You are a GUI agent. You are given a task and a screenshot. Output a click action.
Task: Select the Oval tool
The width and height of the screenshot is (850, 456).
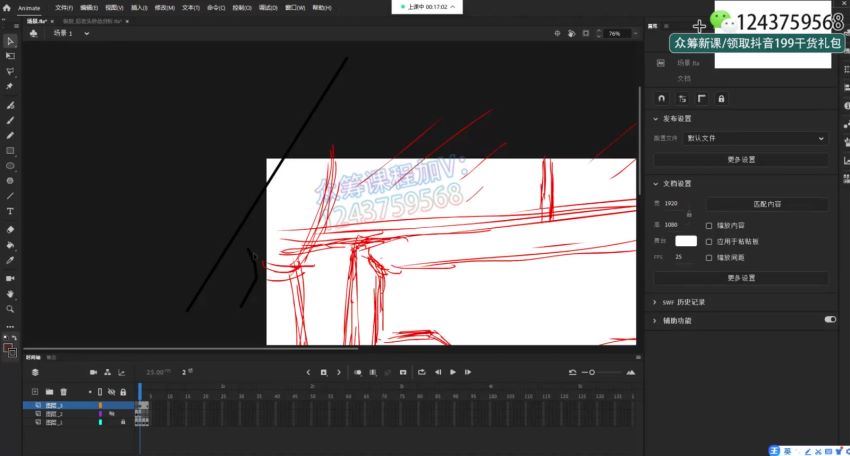[x=10, y=166]
